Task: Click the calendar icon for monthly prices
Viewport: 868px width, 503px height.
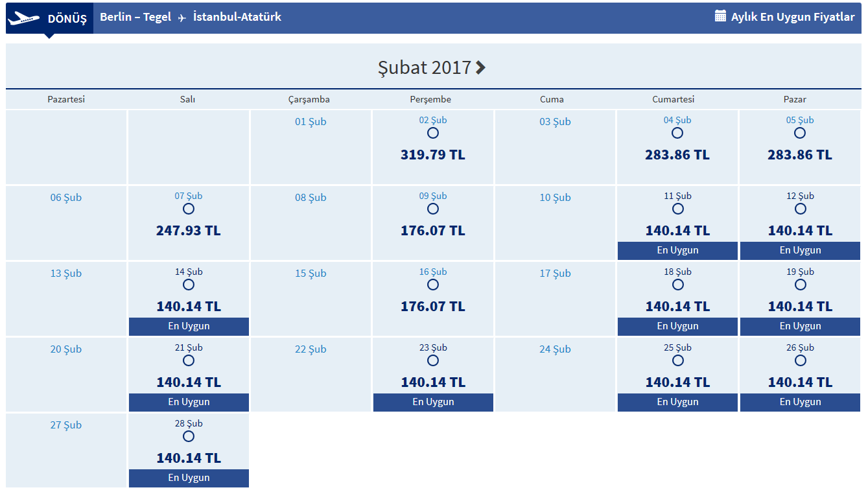Action: tap(720, 16)
